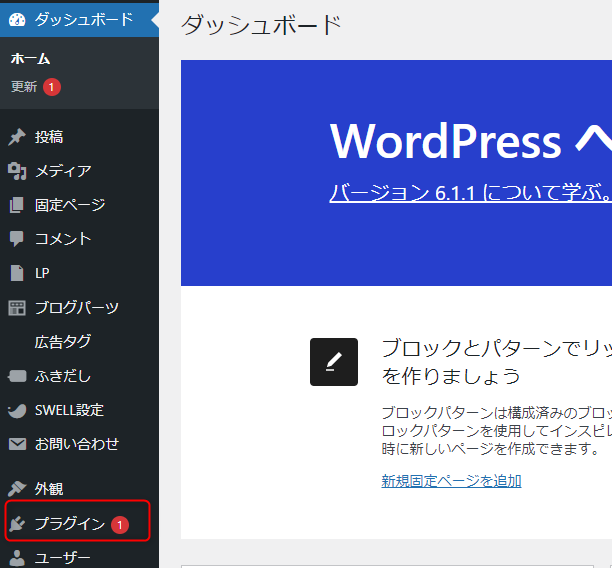Click the table icon beside ブログパーツ
The image size is (612, 568).
point(17,308)
